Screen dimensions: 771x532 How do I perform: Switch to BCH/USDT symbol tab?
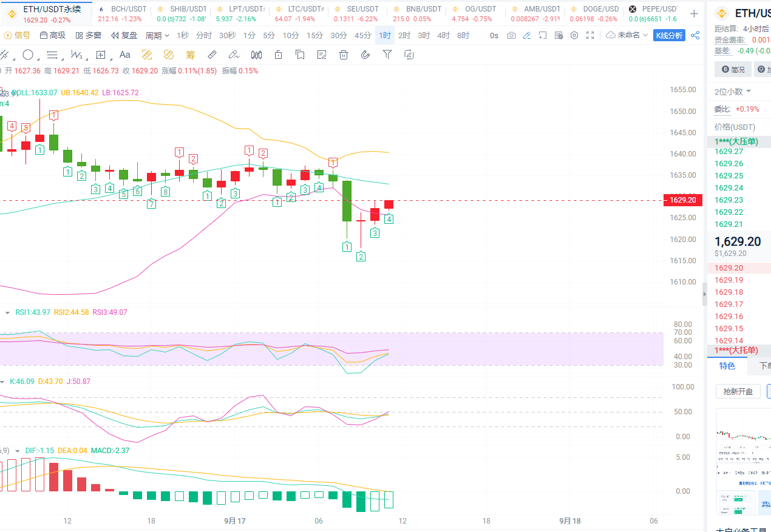coord(121,13)
